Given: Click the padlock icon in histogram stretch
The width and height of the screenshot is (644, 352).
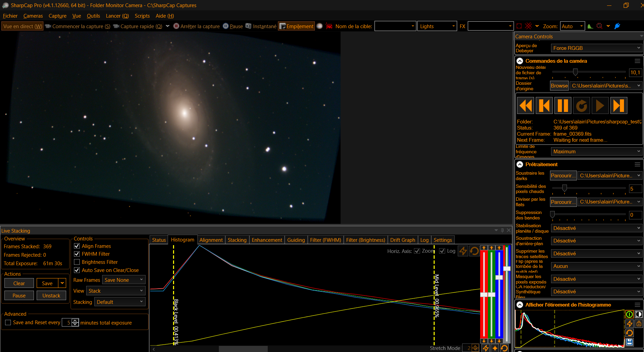Looking at the screenshot, I should point(639,324).
